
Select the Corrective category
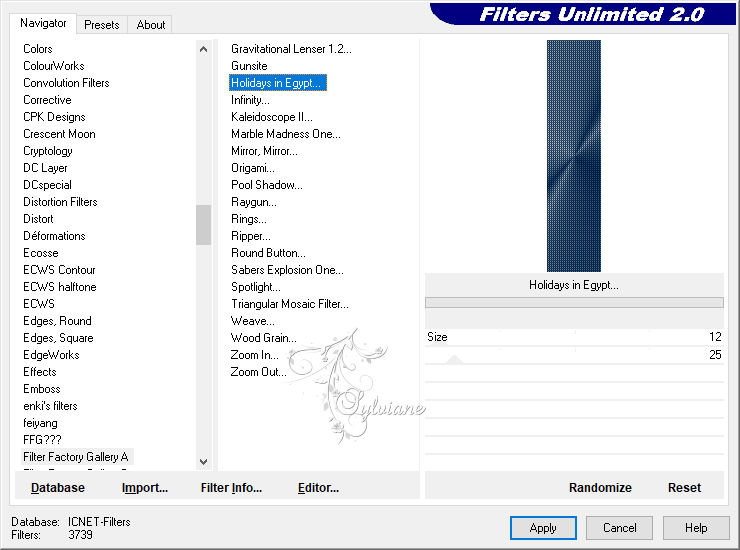[x=47, y=100]
